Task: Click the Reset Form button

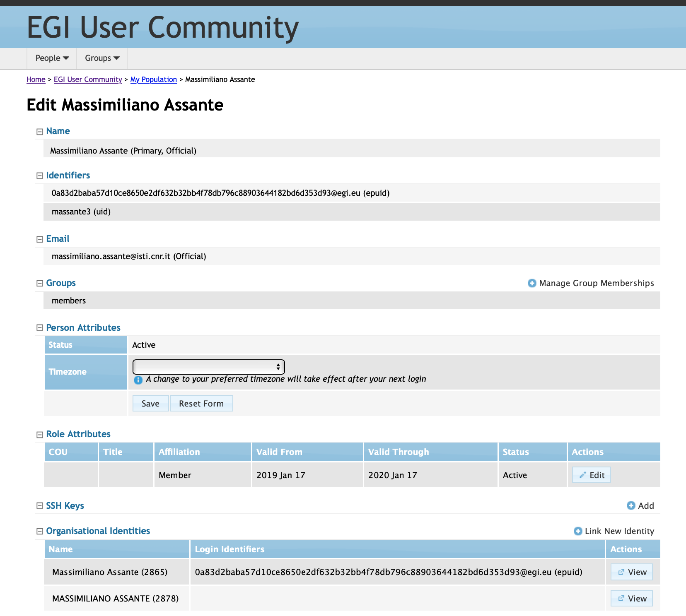Action: click(x=201, y=403)
